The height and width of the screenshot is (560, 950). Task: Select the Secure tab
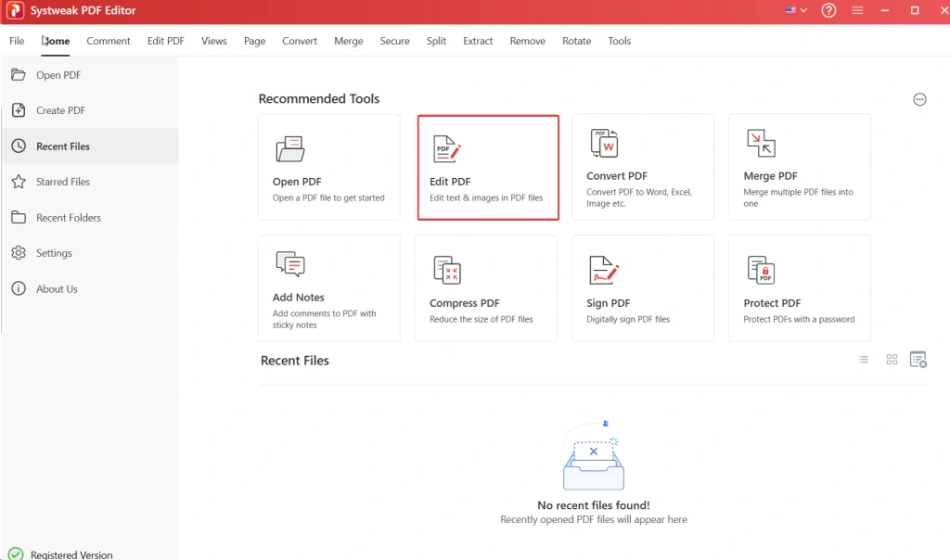pos(394,41)
